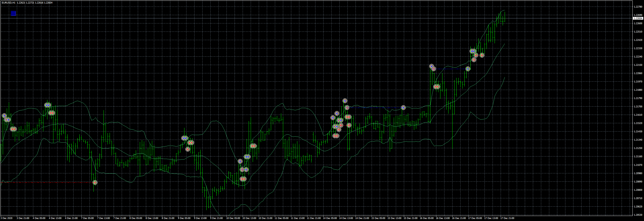This screenshot has width=644, height=221.
Task: Click the dark blue square indicator icon
Action: pos(13,13)
